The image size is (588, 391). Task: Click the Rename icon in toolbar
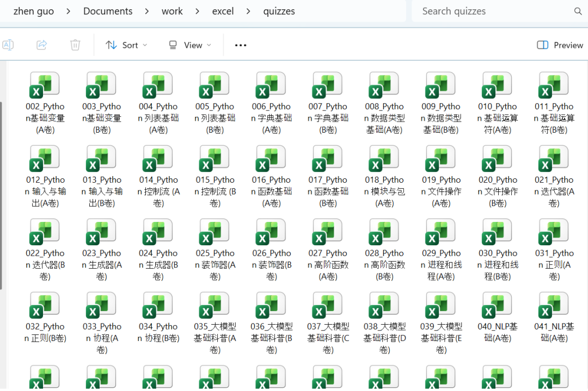click(8, 45)
